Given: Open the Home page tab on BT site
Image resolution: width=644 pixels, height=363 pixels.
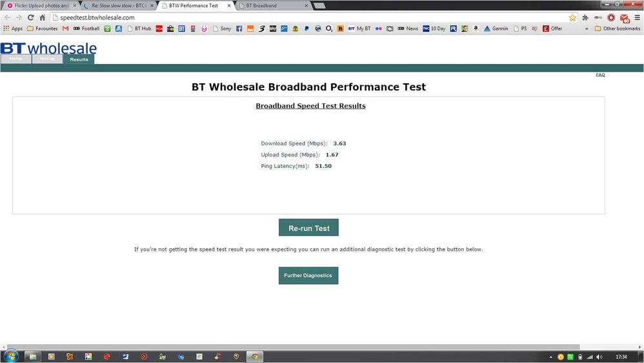Looking at the screenshot, I should pyautogui.click(x=15, y=59).
